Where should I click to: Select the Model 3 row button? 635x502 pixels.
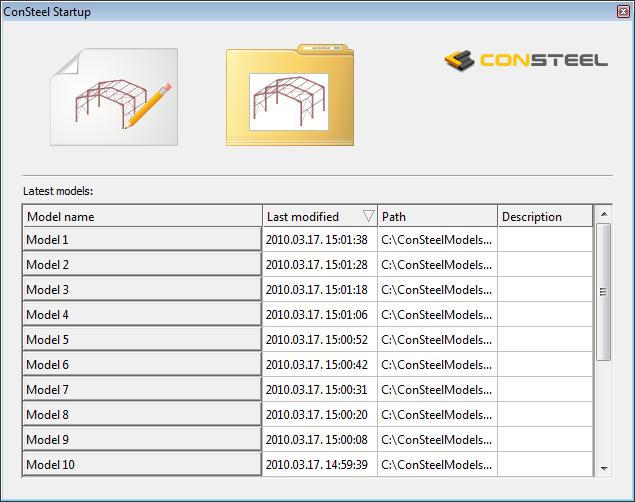point(142,289)
